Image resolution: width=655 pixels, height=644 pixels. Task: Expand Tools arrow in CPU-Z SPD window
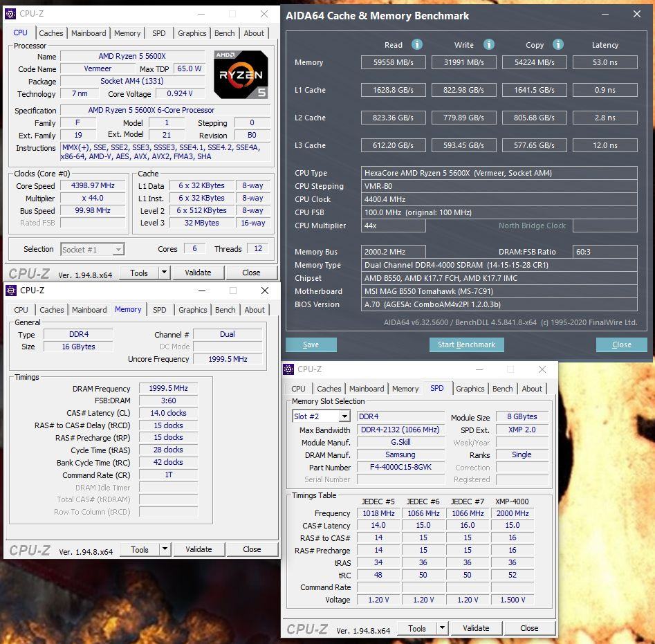click(442, 627)
